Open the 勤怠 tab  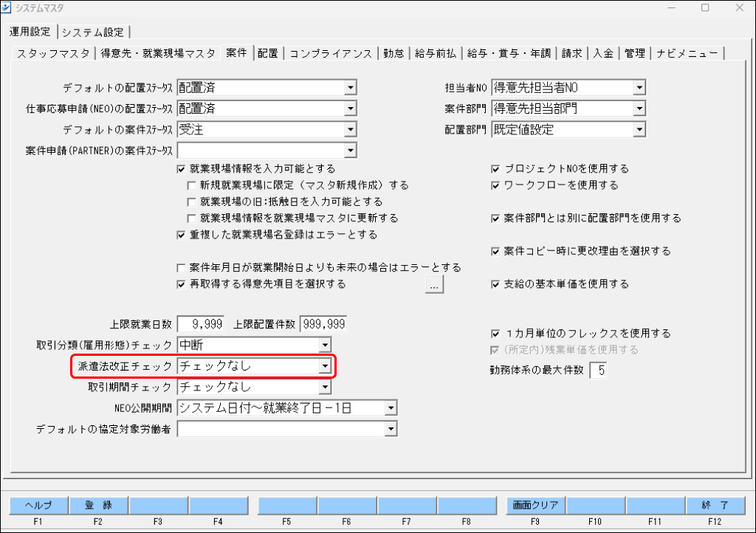coord(394,53)
